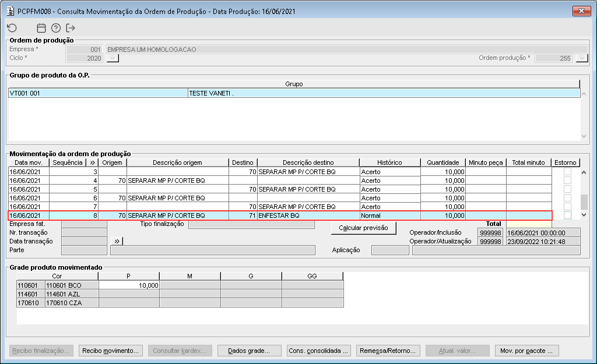Click the Estorno column header
Image resolution: width=597 pixels, height=364 pixels.
(566, 162)
